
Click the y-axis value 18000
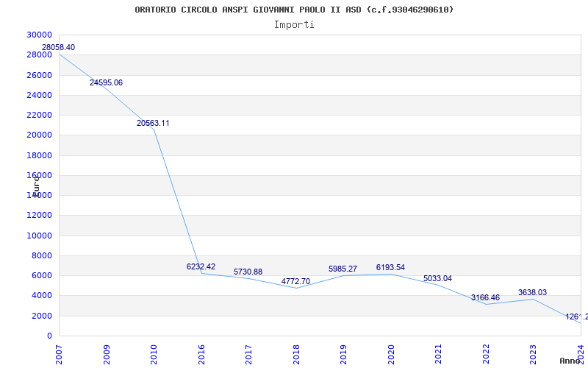[x=40, y=155]
